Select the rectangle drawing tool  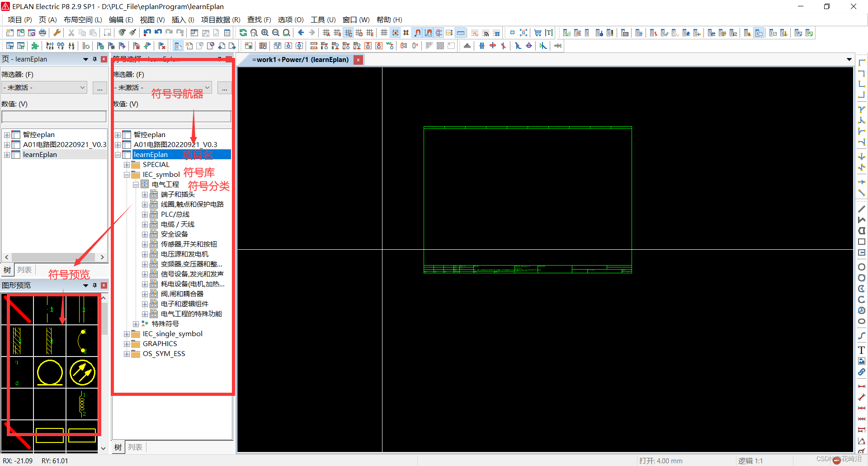[862, 242]
